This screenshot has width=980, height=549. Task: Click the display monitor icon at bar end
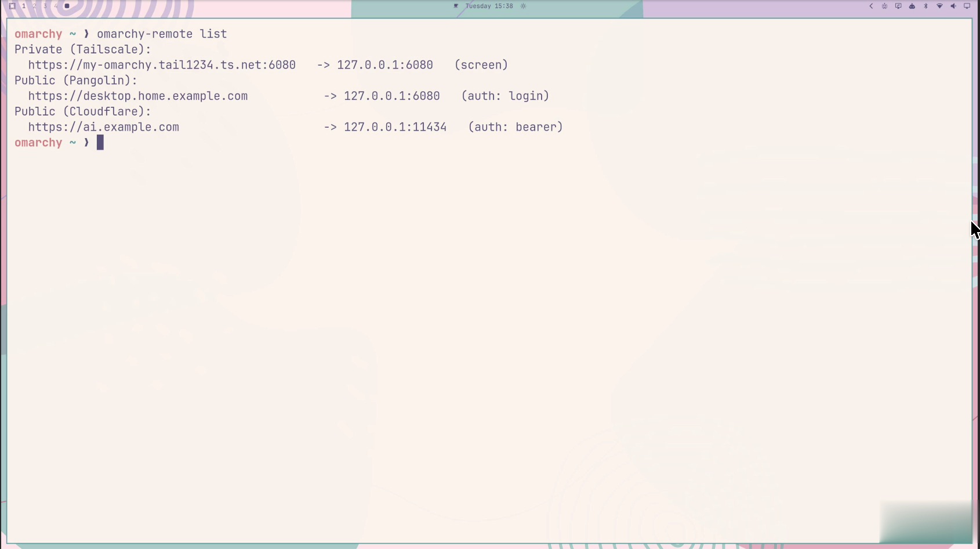[967, 6]
